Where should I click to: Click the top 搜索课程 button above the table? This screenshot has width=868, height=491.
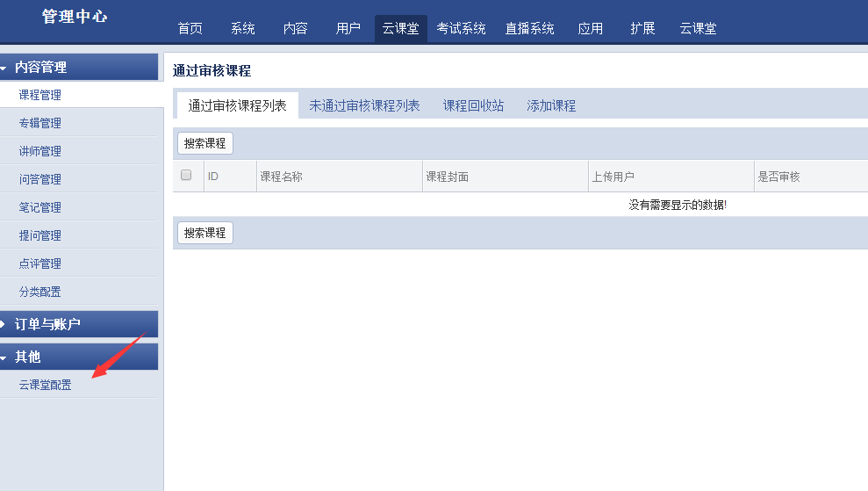(x=204, y=143)
